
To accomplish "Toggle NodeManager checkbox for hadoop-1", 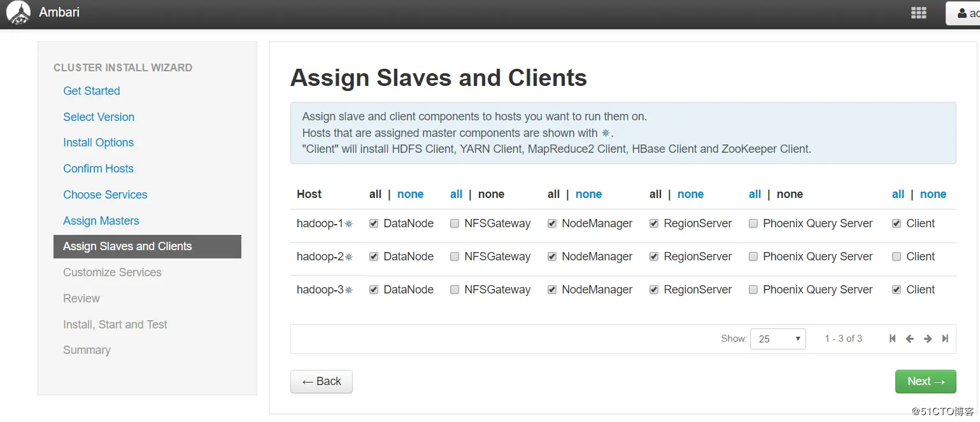I will pyautogui.click(x=552, y=223).
